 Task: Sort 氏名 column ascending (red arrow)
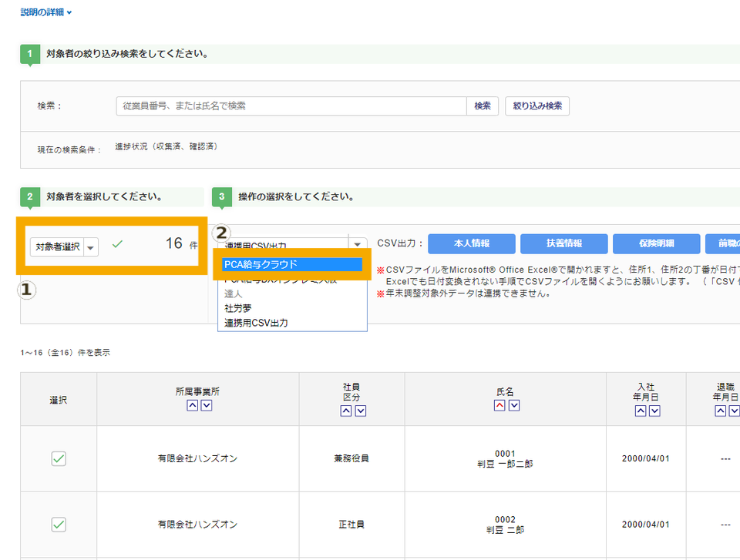tap(499, 405)
